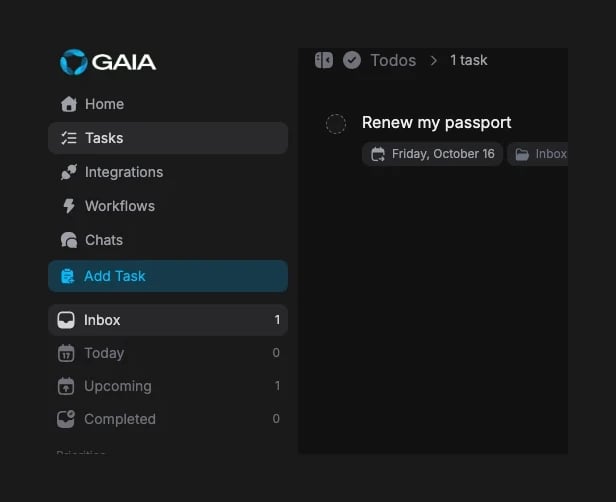Click the Integrations plug icon
This screenshot has height=502, width=616.
click(x=69, y=172)
